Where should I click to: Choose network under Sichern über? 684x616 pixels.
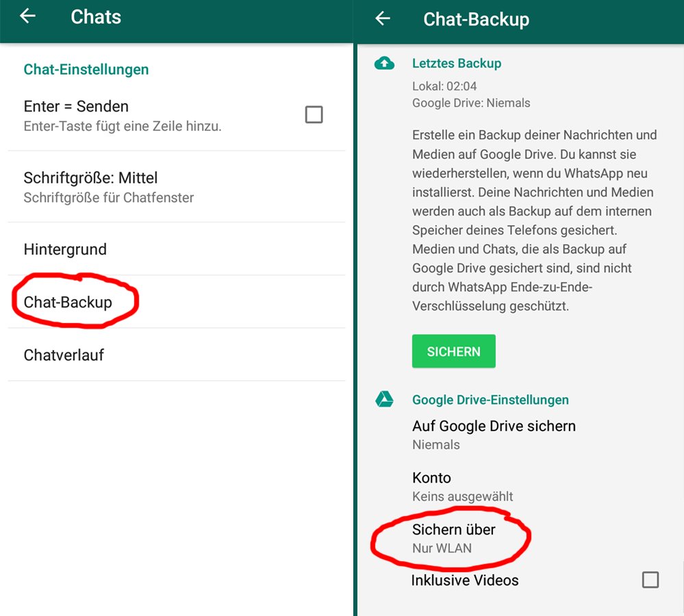(519, 539)
